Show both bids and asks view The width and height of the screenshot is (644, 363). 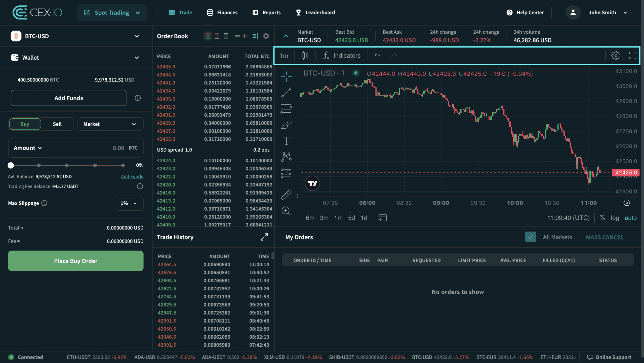[208, 36]
